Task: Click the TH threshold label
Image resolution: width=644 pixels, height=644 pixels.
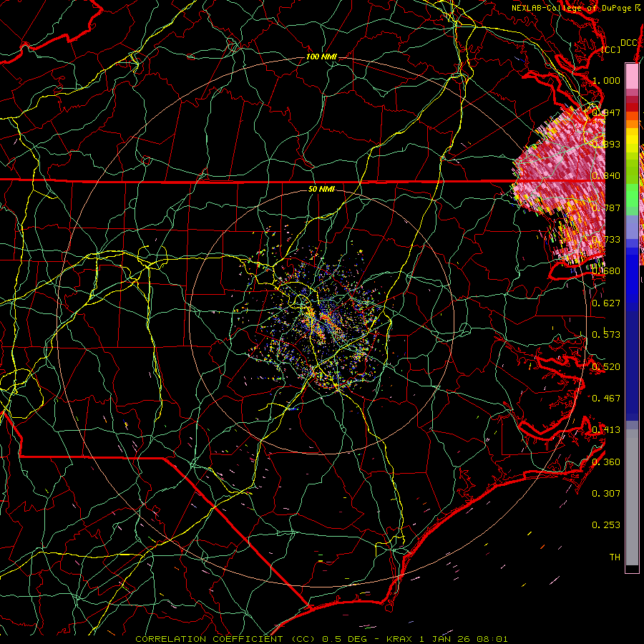Action: click(x=615, y=557)
